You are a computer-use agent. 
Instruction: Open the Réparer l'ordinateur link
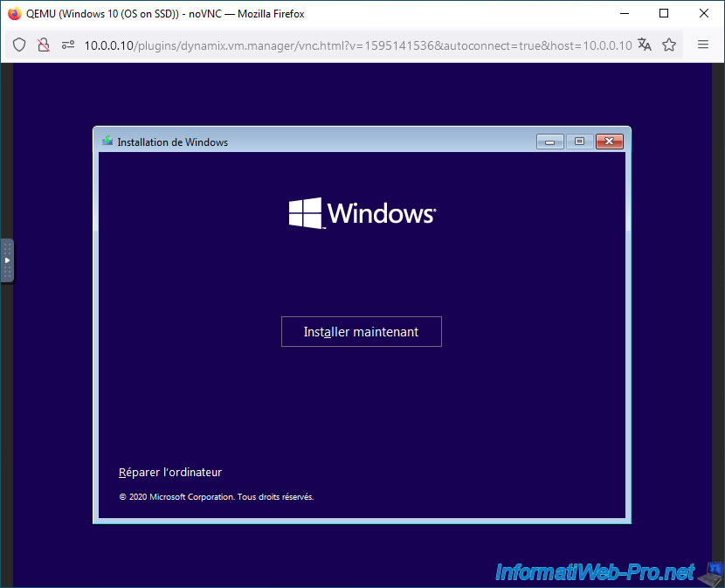pos(170,473)
